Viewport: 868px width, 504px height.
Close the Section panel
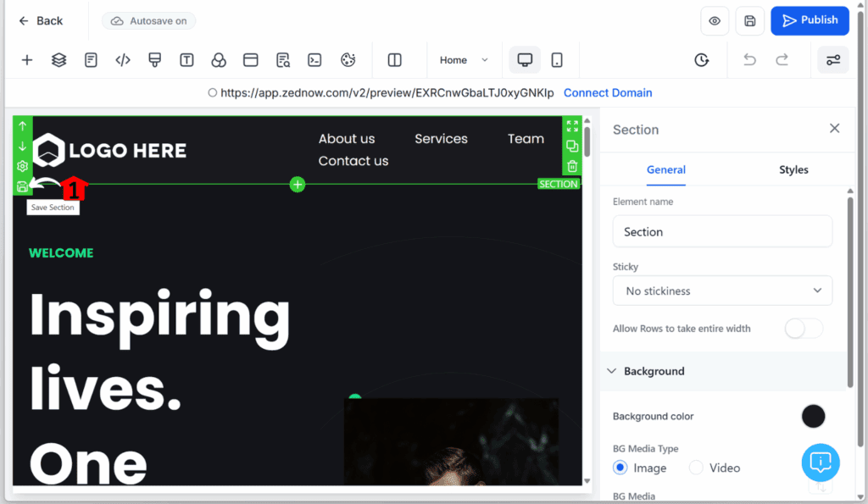[834, 129]
